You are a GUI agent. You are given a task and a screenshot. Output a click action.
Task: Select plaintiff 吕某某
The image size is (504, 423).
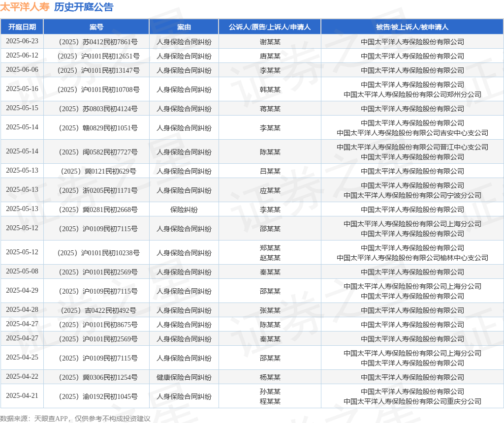(270, 171)
